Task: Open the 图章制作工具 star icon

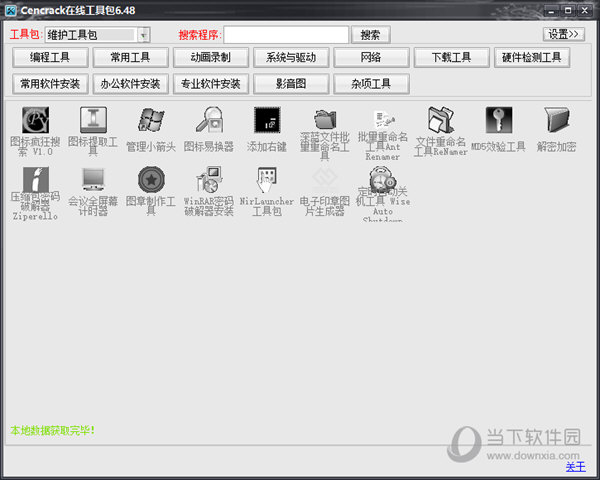Action: (151, 179)
